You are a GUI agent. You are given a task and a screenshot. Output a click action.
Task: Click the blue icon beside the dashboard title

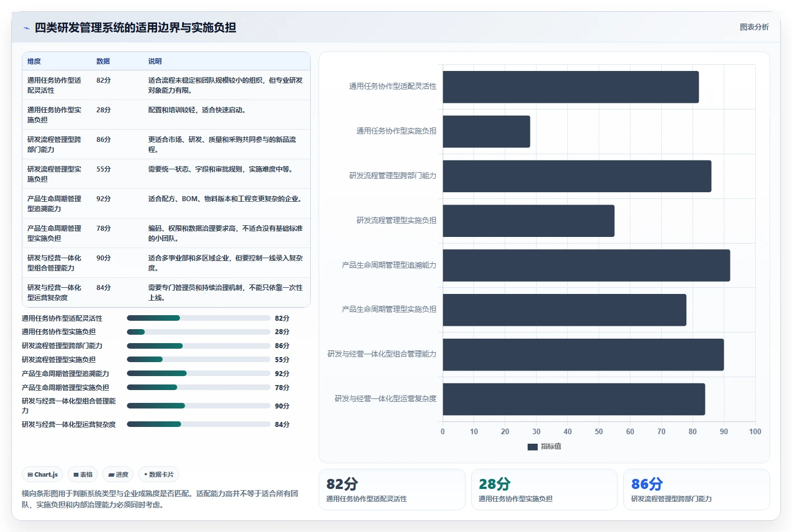26,28
